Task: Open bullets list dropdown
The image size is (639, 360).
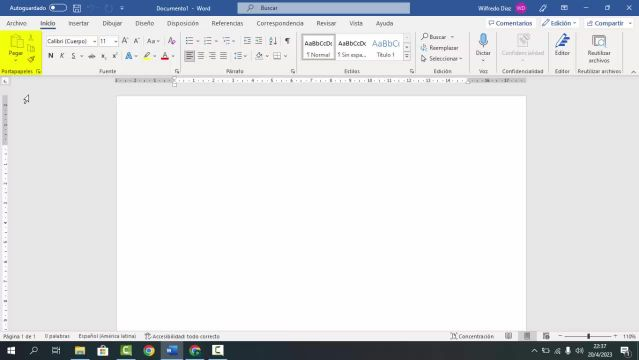Action: 198,41
